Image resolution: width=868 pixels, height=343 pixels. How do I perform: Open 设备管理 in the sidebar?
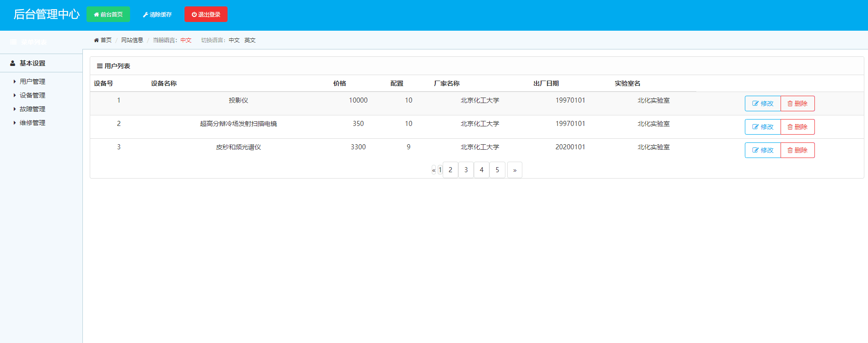click(x=33, y=95)
